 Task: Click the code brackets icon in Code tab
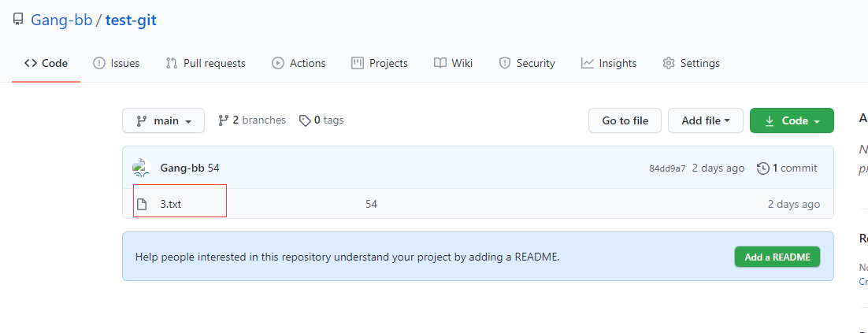31,63
